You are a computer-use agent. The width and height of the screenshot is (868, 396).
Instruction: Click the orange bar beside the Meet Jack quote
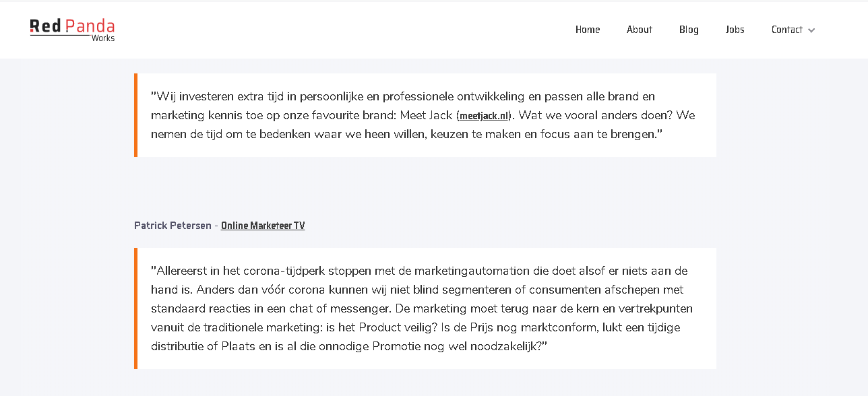click(135, 115)
